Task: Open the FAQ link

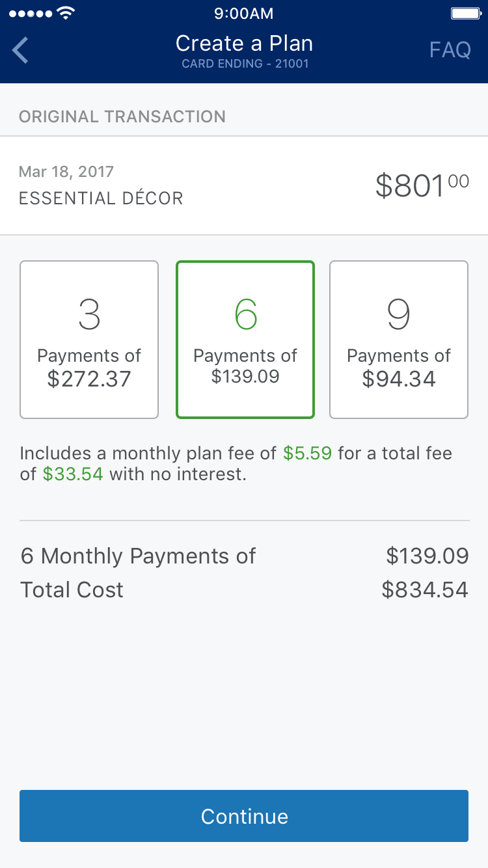Action: [x=450, y=50]
